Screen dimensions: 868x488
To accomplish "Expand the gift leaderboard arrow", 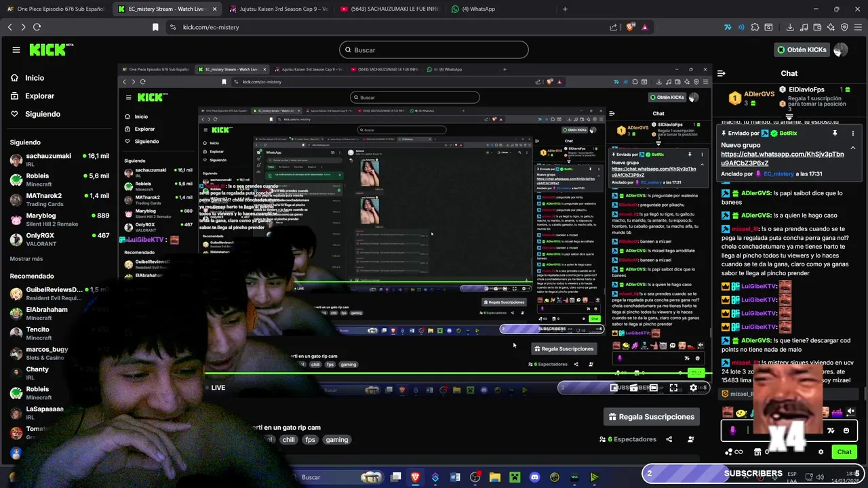I will 789,117.
